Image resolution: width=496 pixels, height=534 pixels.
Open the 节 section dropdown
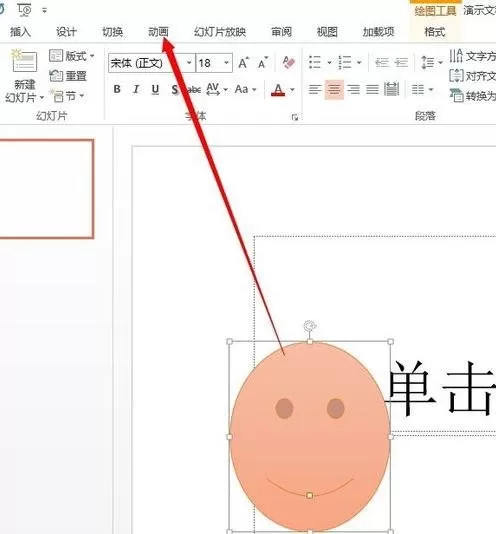point(67,96)
